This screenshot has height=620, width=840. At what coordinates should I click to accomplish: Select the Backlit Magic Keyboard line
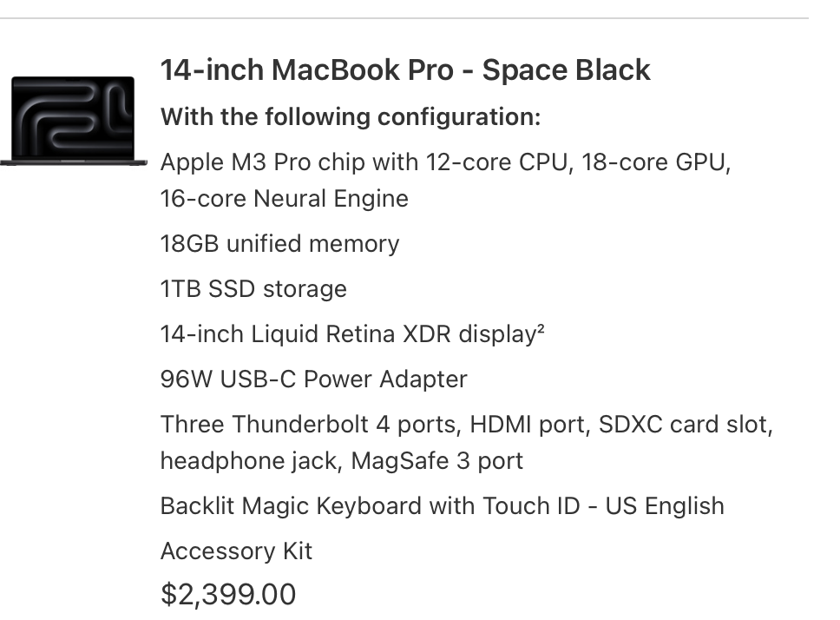(x=443, y=506)
